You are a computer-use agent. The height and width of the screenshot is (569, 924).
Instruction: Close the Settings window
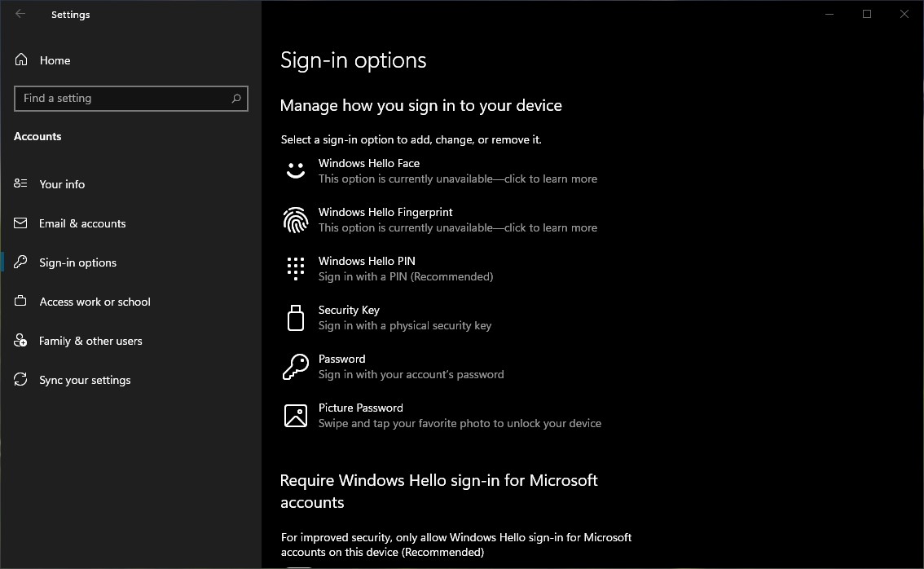904,14
